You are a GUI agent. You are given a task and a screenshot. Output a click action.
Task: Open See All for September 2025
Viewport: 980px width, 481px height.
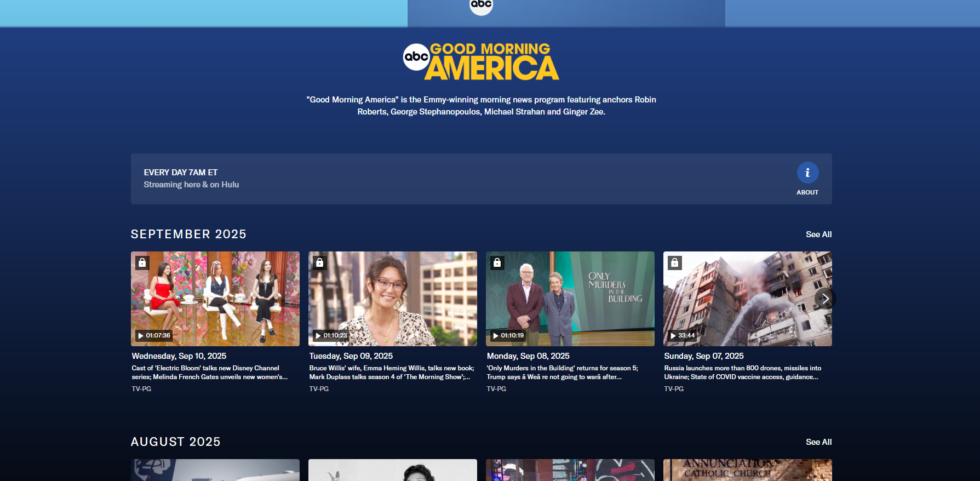tap(818, 234)
